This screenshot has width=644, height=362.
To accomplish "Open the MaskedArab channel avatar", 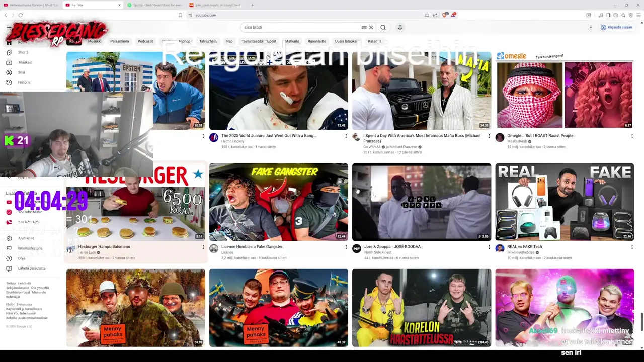I will click(x=500, y=138).
